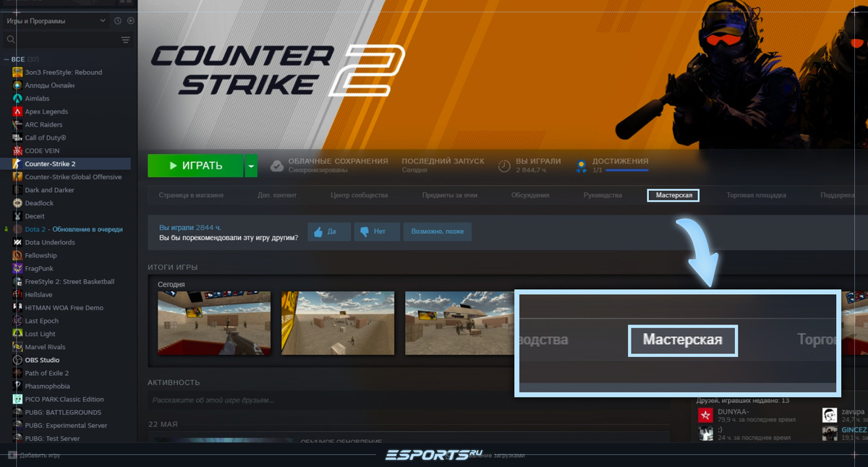Launch the game with the green Играть button
The image size is (868, 467).
pos(196,166)
